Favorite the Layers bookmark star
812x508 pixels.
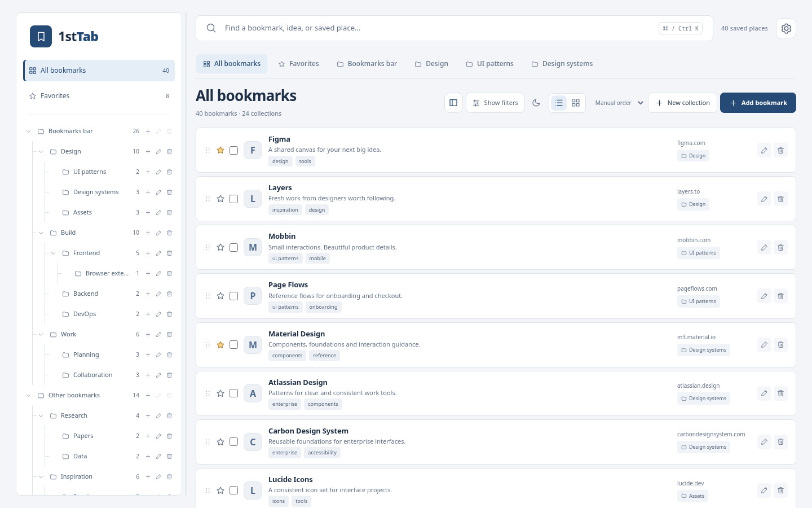(220, 199)
